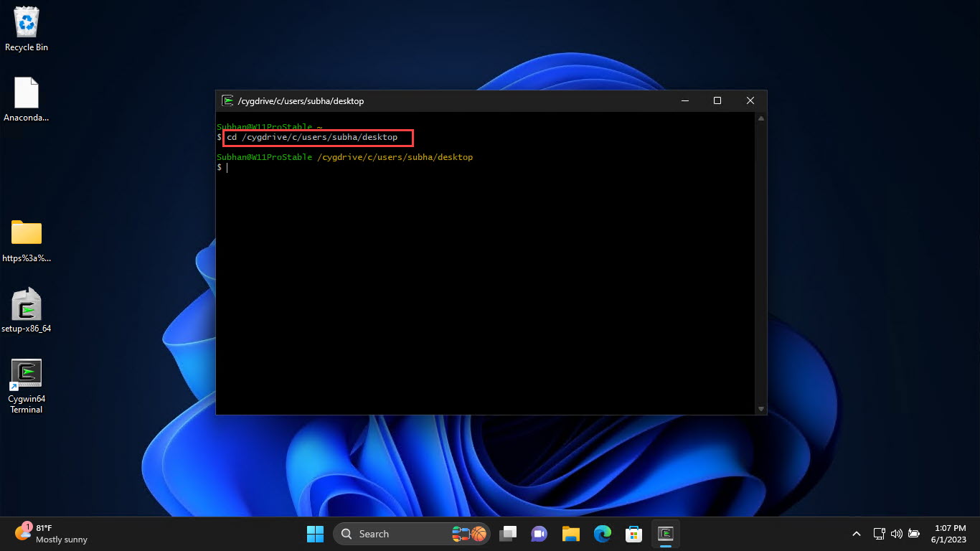The height and width of the screenshot is (551, 980).
Task: Click the battery icon in the system tray
Action: [x=913, y=534]
